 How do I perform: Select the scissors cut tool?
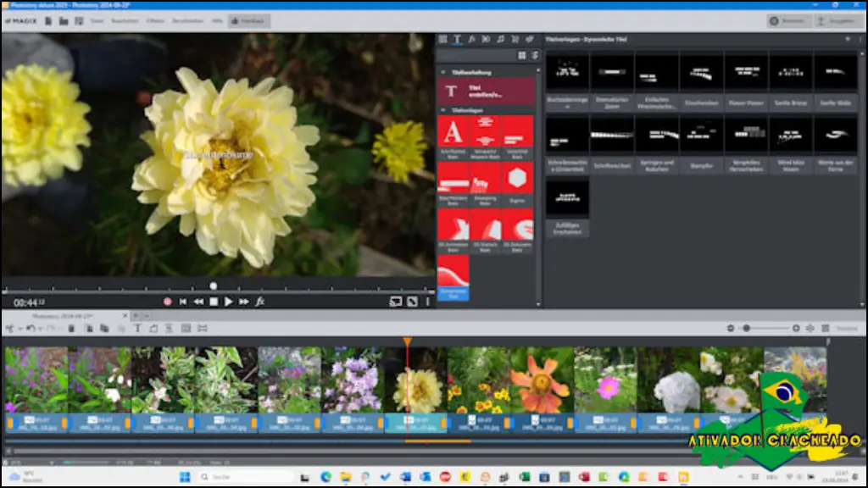click(10, 329)
